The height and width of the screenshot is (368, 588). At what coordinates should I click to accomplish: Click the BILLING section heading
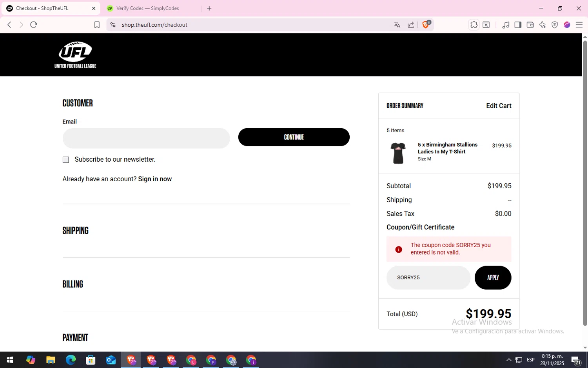(x=73, y=284)
